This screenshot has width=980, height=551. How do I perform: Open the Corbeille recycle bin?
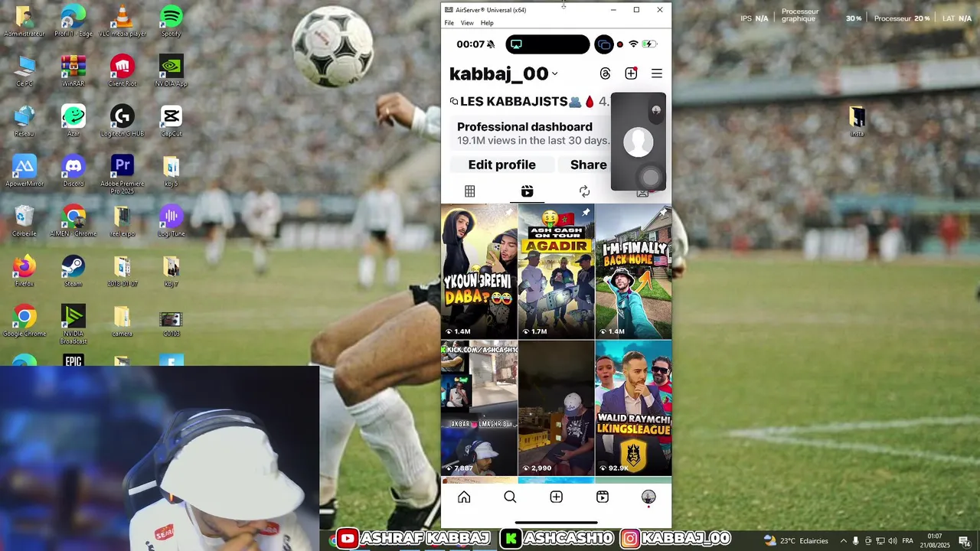(24, 221)
